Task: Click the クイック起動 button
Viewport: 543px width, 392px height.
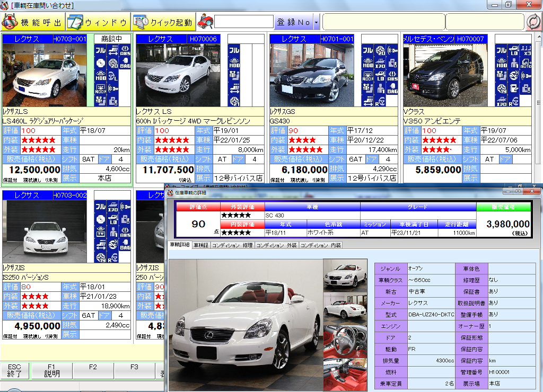Action: 163,22
